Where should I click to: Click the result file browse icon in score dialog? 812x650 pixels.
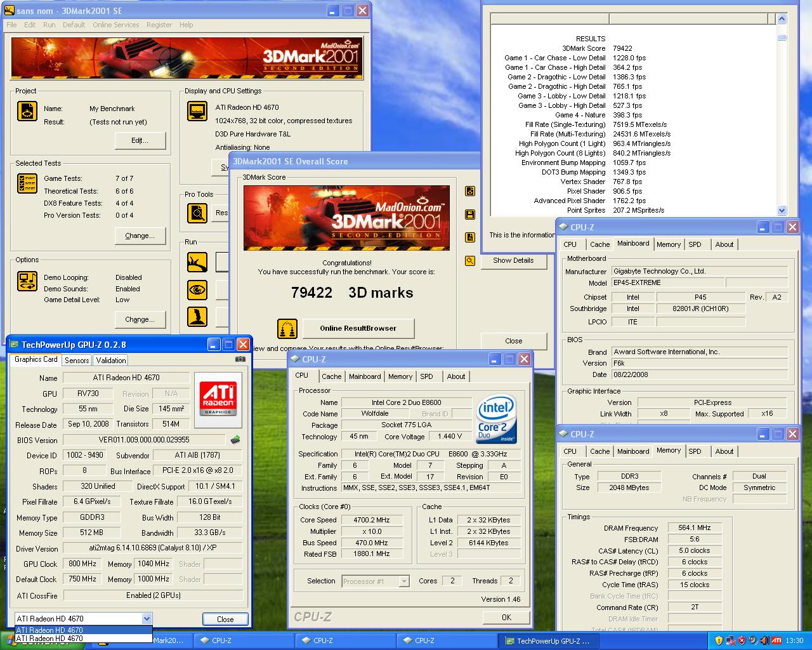[x=470, y=237]
